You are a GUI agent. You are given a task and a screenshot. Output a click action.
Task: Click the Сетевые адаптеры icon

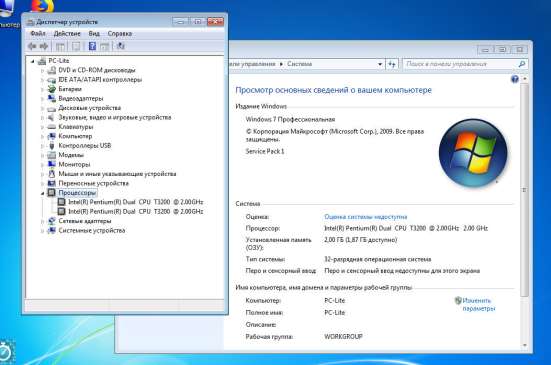[52, 221]
